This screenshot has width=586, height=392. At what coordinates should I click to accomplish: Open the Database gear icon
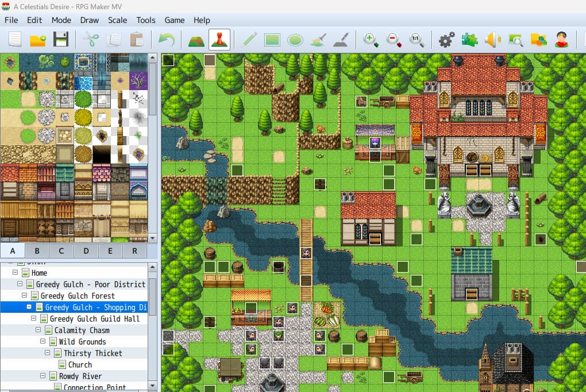click(x=446, y=40)
